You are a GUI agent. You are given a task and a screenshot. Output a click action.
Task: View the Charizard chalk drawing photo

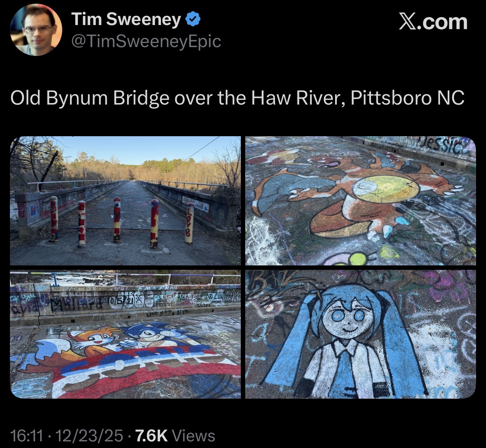point(360,201)
